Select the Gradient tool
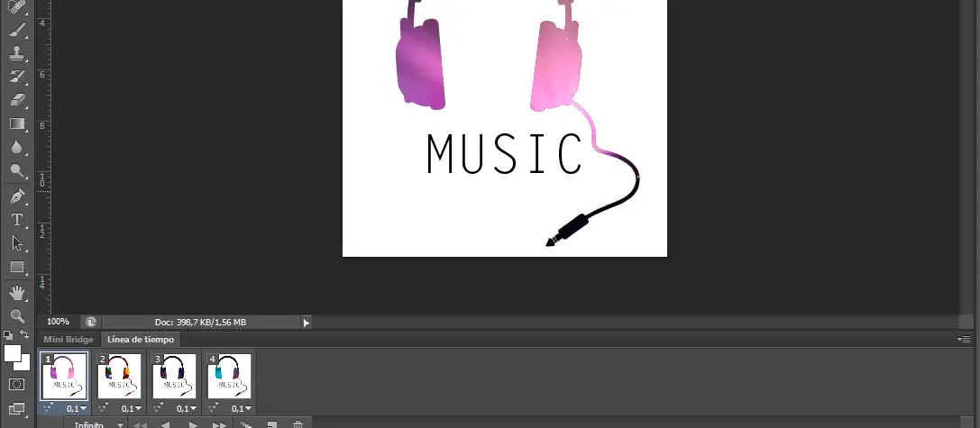The image size is (980, 428). pyautogui.click(x=17, y=123)
